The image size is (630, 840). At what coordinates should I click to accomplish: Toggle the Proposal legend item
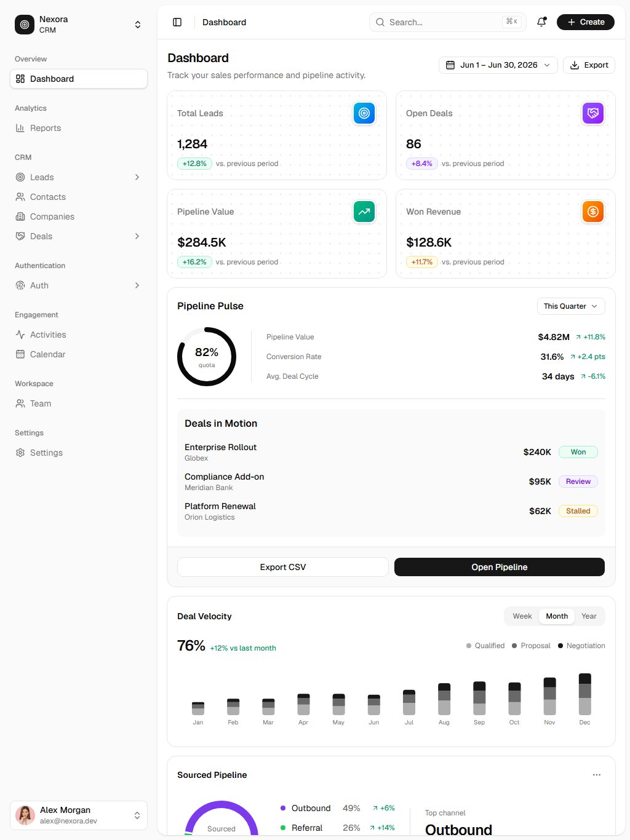tap(531, 646)
